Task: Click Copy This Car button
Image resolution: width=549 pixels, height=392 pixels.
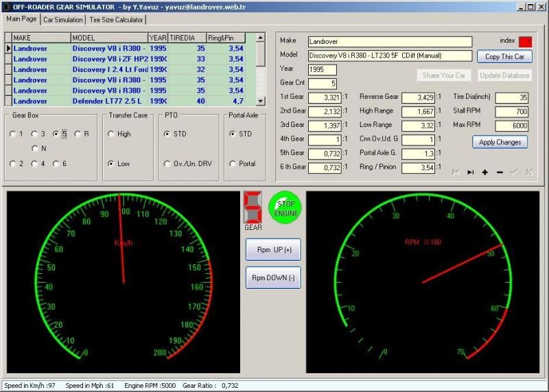Action: (x=504, y=56)
